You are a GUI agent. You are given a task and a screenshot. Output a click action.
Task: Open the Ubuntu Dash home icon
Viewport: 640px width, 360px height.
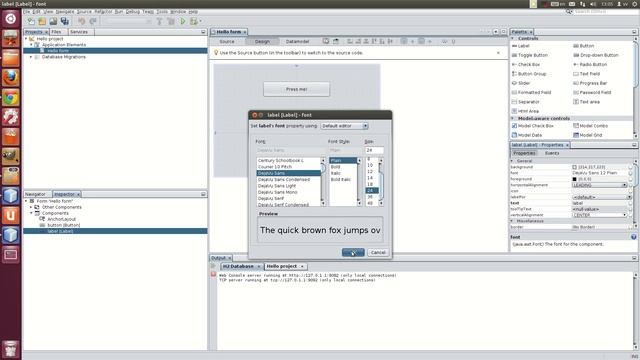11,18
